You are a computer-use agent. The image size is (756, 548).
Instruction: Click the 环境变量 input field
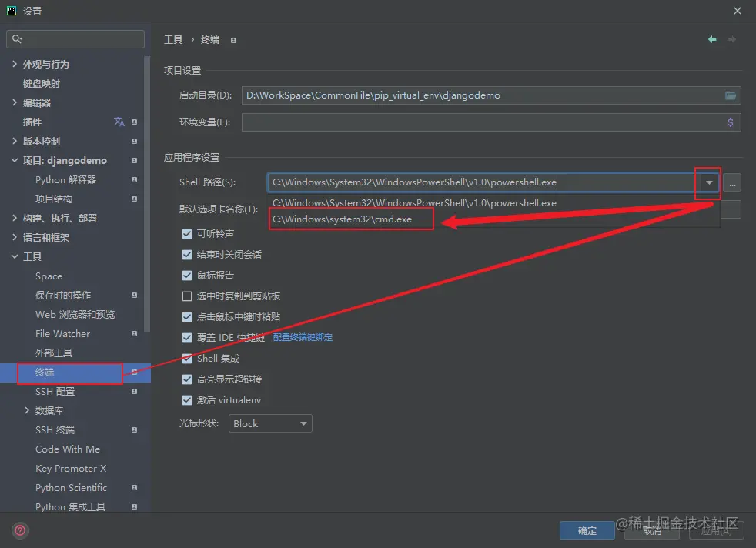point(491,122)
